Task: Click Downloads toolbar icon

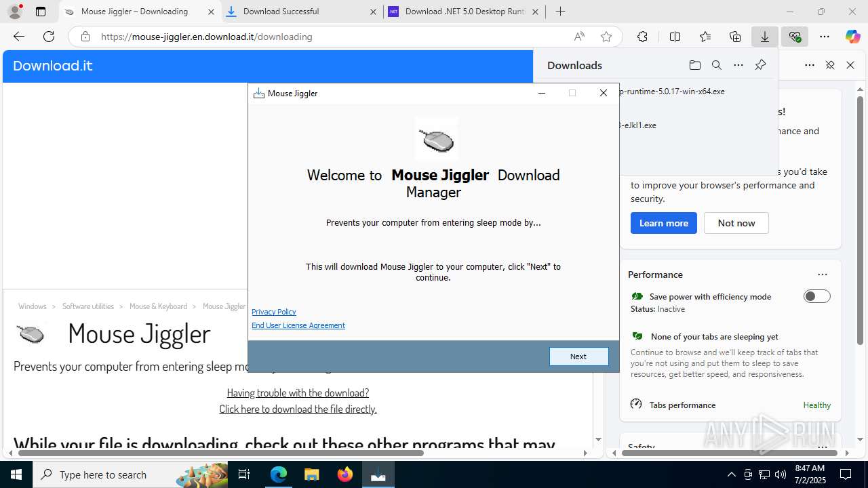Action: tap(765, 37)
